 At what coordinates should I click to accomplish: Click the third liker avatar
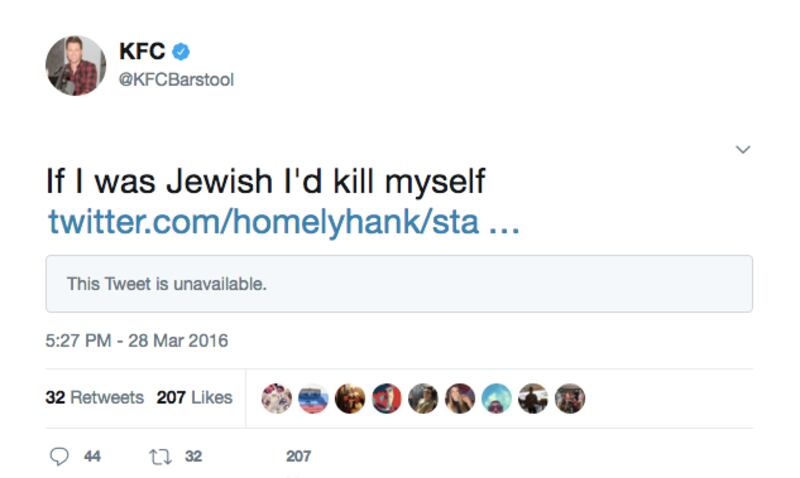coord(350,399)
